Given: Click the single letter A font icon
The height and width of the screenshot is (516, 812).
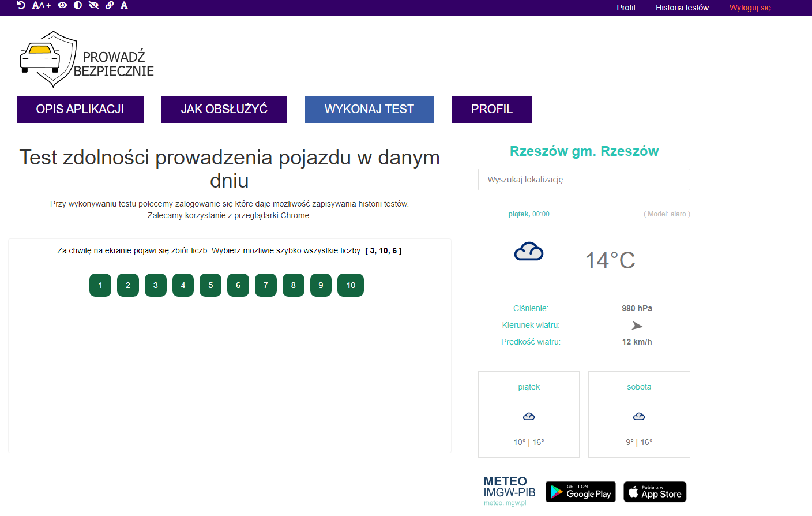Looking at the screenshot, I should point(124,5).
